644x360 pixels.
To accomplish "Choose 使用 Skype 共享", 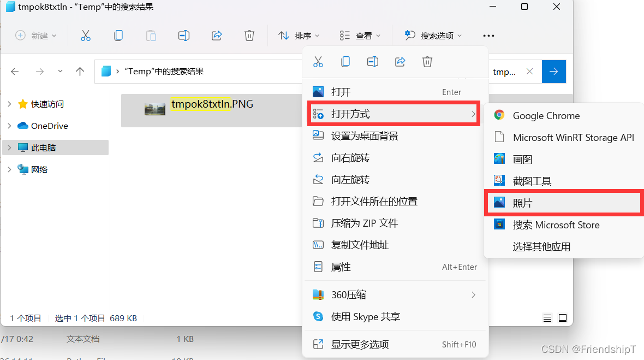I will pyautogui.click(x=395, y=316).
